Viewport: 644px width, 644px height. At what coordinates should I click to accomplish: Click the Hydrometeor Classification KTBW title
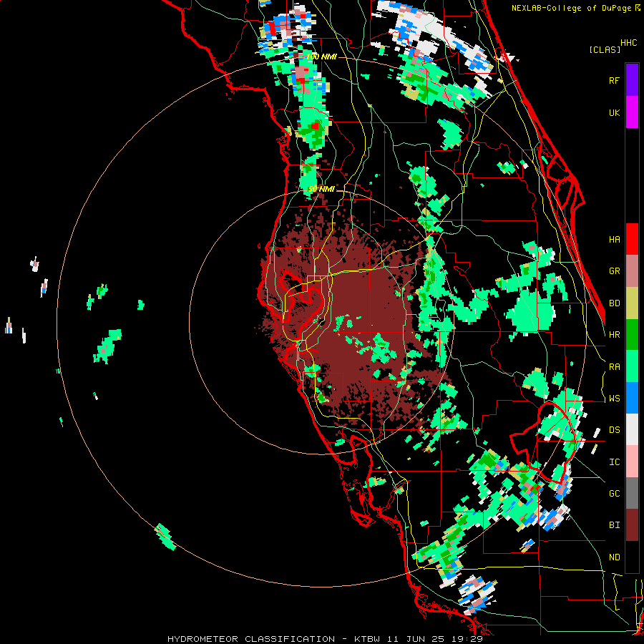(325, 639)
